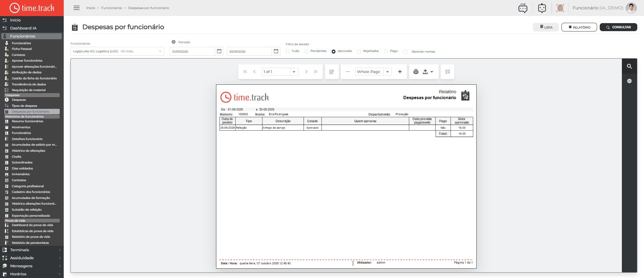
Task: Click the RELATÓRIO button
Action: tap(579, 27)
